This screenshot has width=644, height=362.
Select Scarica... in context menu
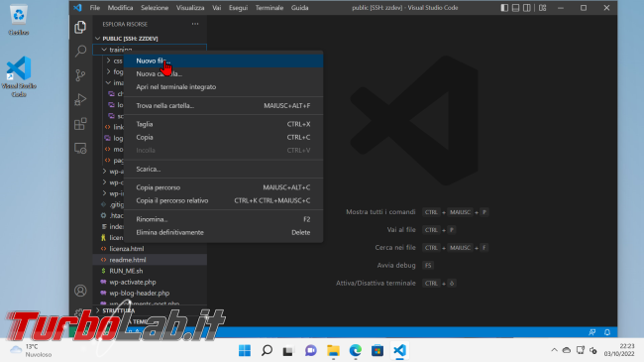coord(224,169)
